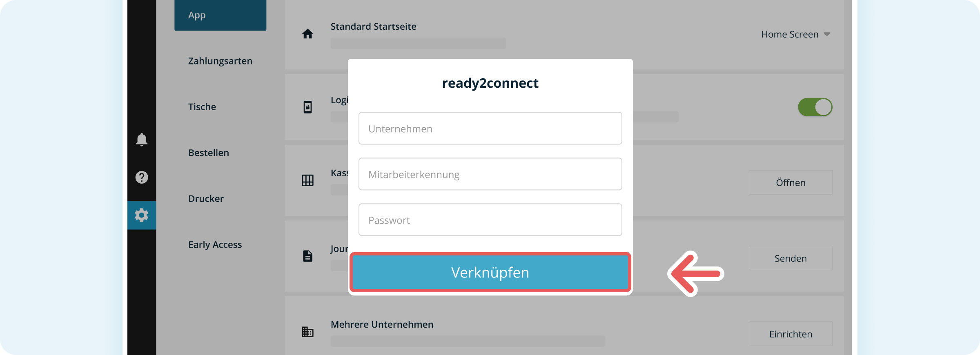Click the Kassenansicht grid icon
The image size is (980, 355).
(307, 180)
